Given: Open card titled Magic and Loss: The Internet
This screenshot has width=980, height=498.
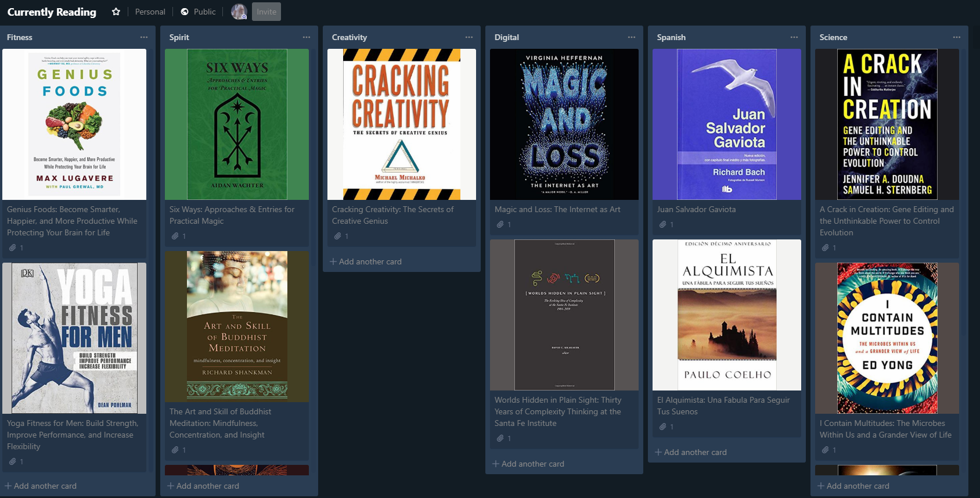Looking at the screenshot, I should click(x=557, y=209).
